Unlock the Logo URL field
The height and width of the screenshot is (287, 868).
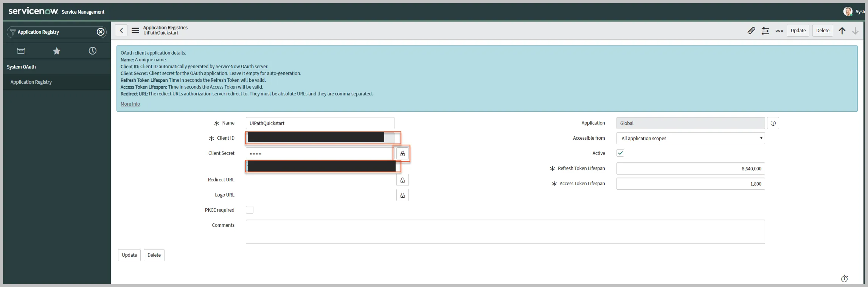click(x=402, y=195)
